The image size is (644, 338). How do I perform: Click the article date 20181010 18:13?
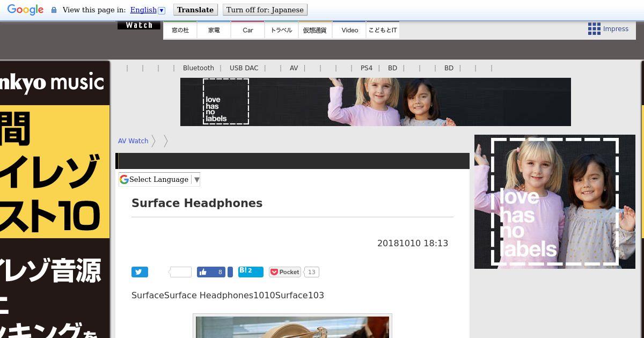413,243
